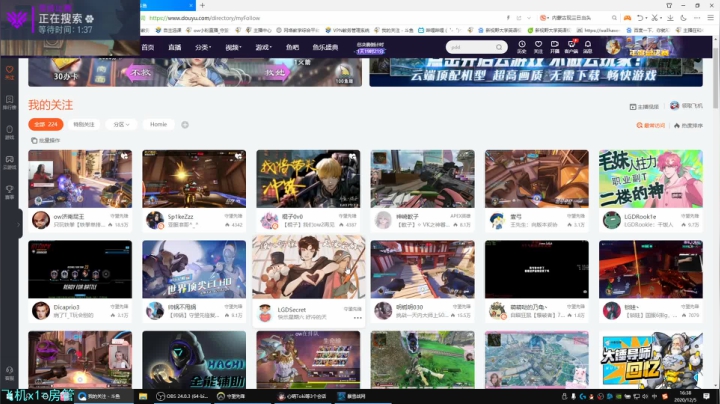Expand the 分区 filter dropdown
This screenshot has width=720, height=404.
tap(121, 124)
